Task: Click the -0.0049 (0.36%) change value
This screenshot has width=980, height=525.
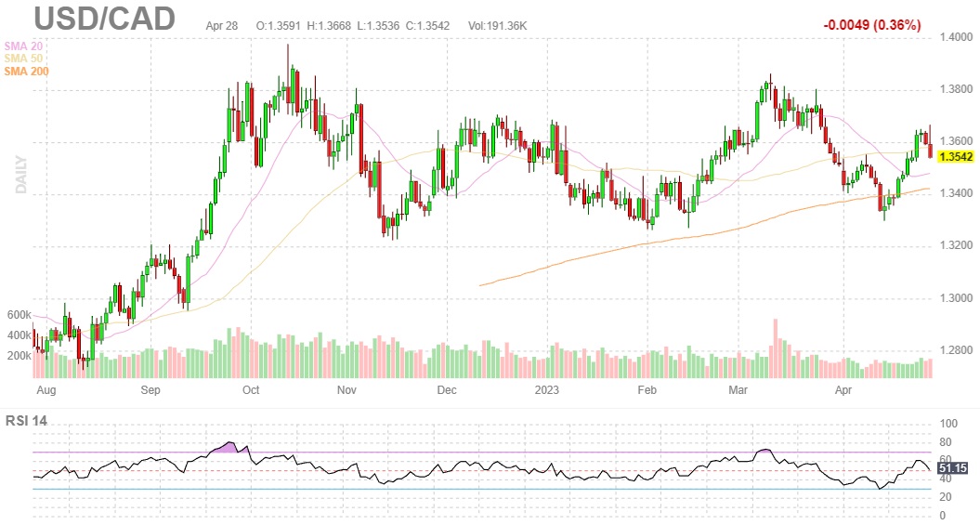Action: click(872, 26)
